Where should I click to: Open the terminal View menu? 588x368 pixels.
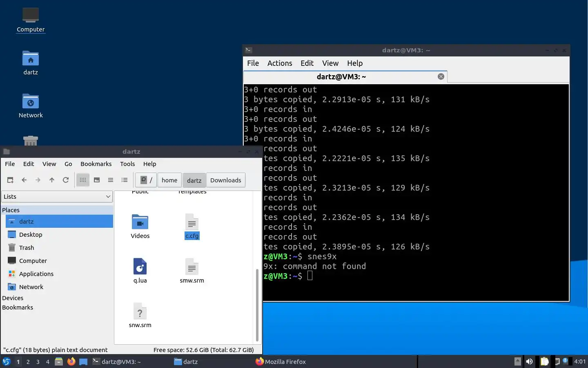(x=330, y=63)
